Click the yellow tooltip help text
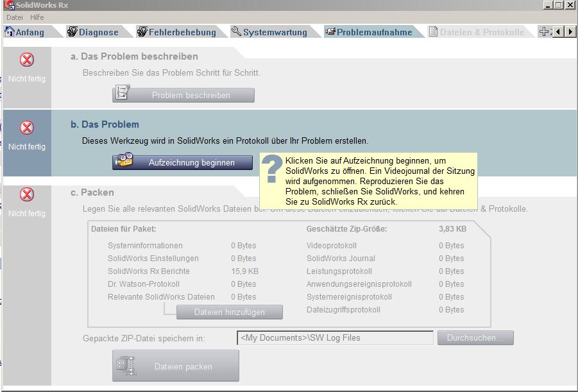The width and height of the screenshot is (578, 392). 380,182
